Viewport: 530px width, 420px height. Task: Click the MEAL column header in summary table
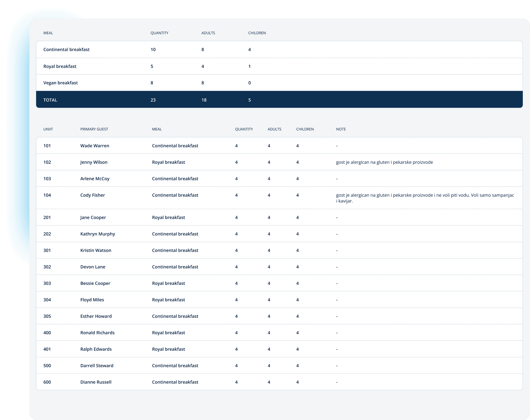pyautogui.click(x=48, y=33)
